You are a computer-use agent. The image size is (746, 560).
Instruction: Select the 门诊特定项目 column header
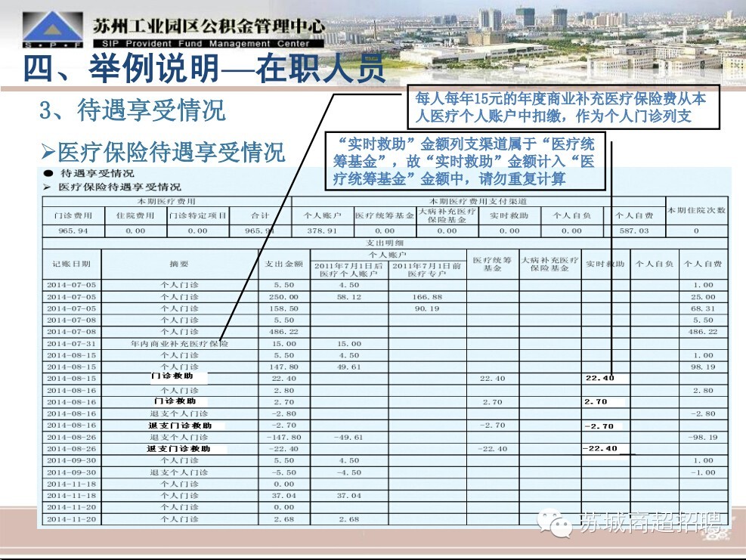(x=197, y=215)
